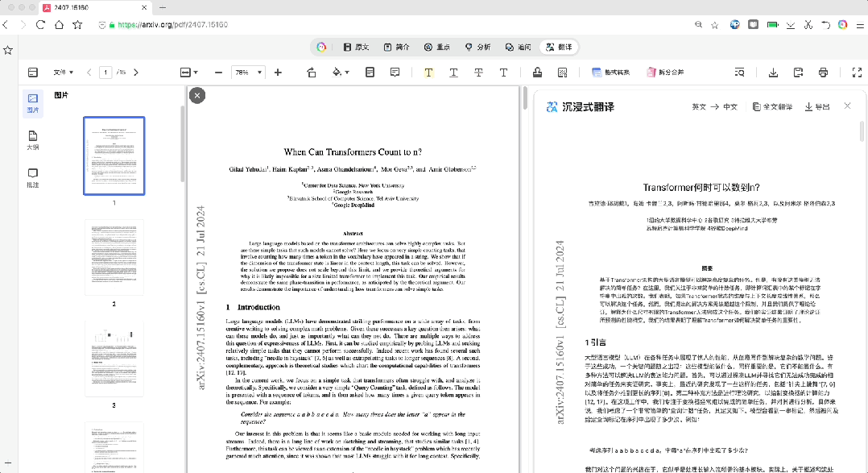This screenshot has width=868, height=473.
Task: Close the thumbnail panel with the round X button
Action: coord(197,95)
